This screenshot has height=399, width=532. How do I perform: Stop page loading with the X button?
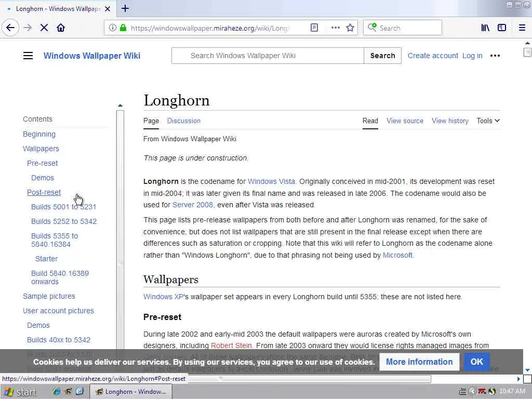(x=44, y=28)
